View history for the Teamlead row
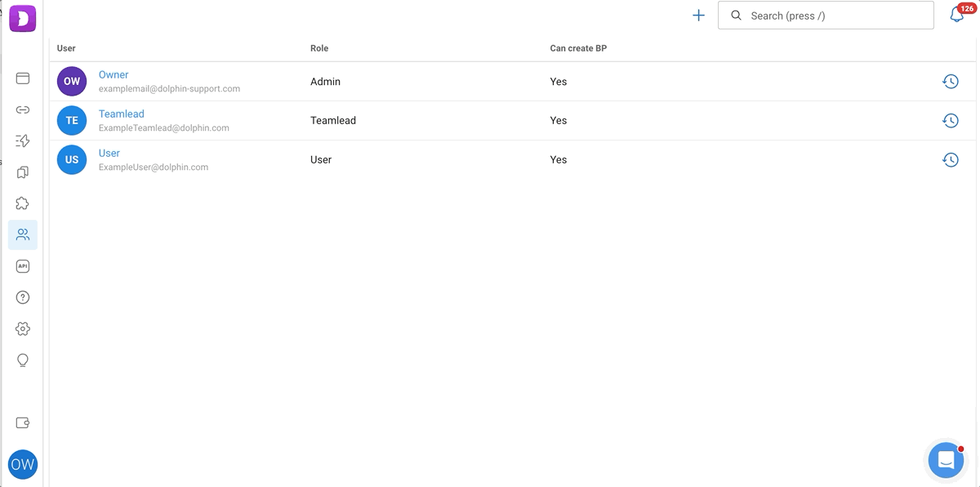 [x=951, y=121]
